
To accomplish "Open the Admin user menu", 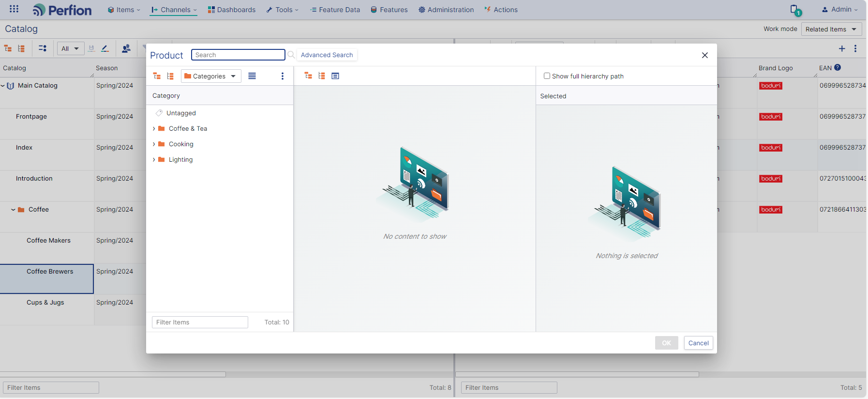I will (840, 10).
